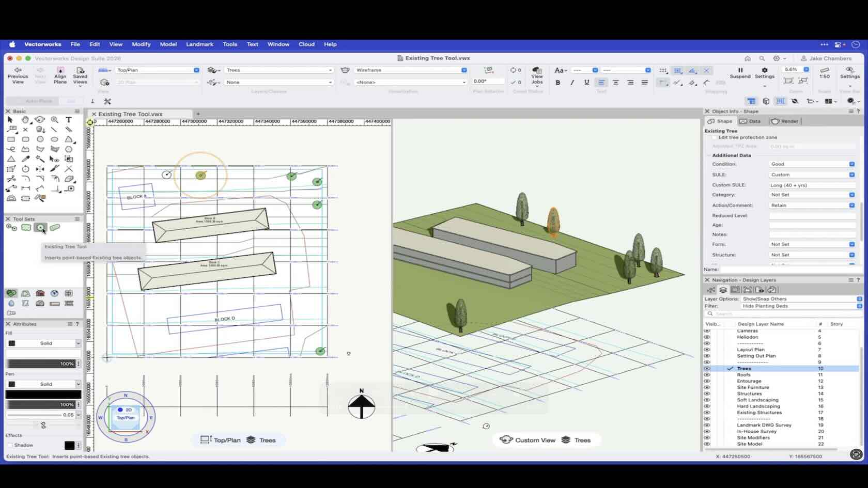The width and height of the screenshot is (868, 488).
Task: Switch to the Data tab in Object Info
Action: click(x=750, y=121)
